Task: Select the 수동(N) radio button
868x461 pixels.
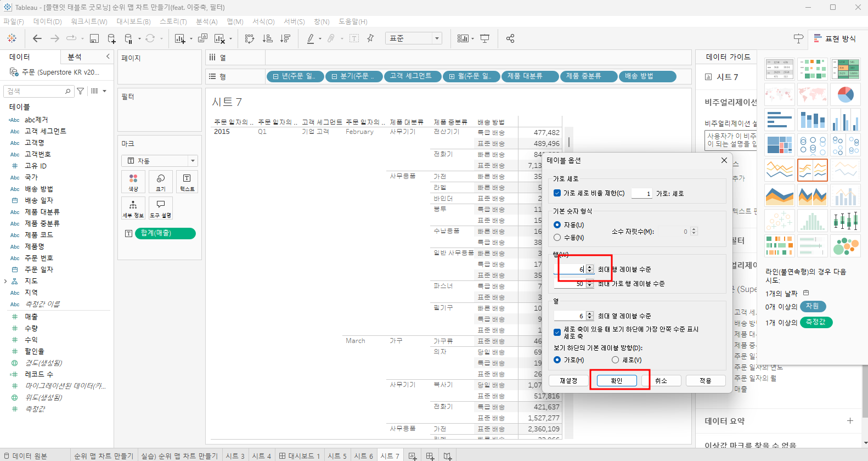Action: coord(557,238)
